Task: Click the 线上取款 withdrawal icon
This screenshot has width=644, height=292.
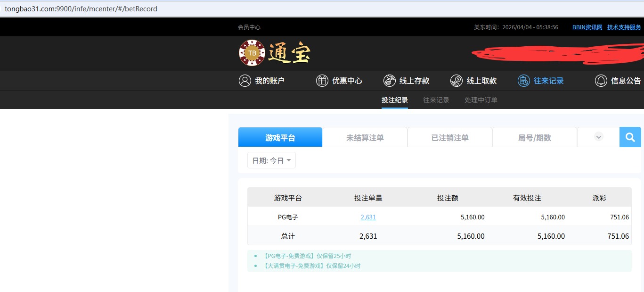Action: 457,81
